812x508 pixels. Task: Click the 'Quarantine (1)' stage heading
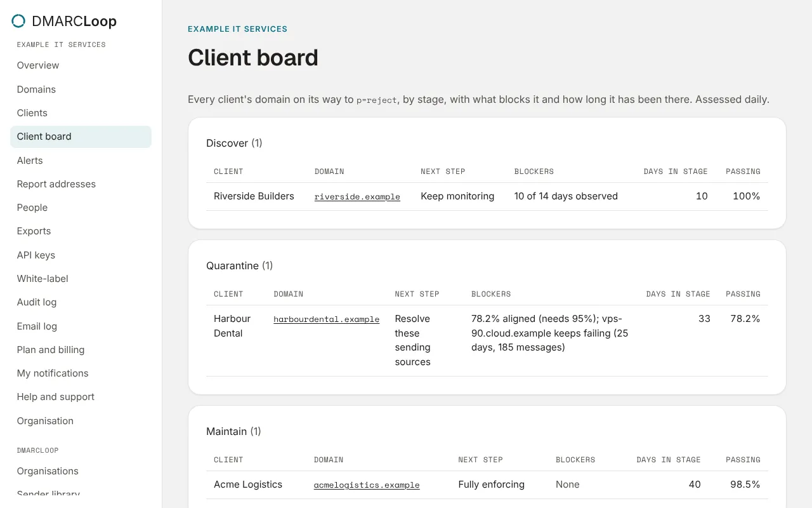(x=240, y=266)
